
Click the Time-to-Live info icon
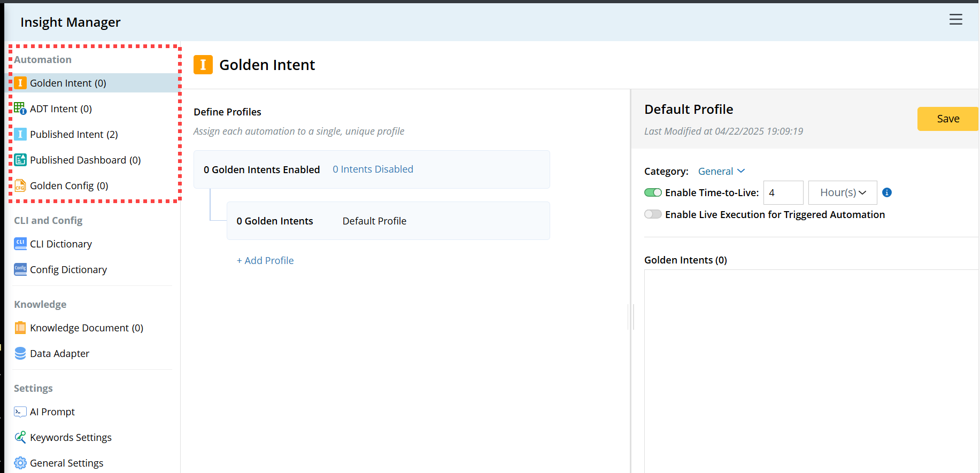click(x=887, y=192)
